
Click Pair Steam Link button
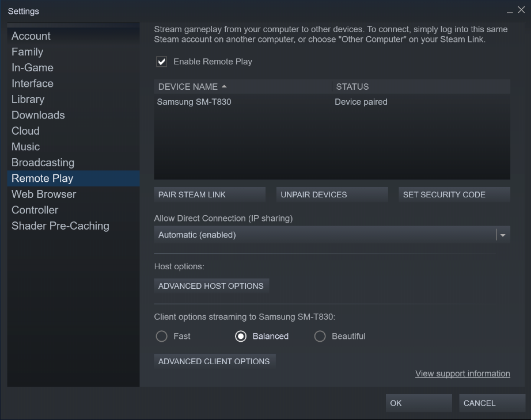(209, 194)
